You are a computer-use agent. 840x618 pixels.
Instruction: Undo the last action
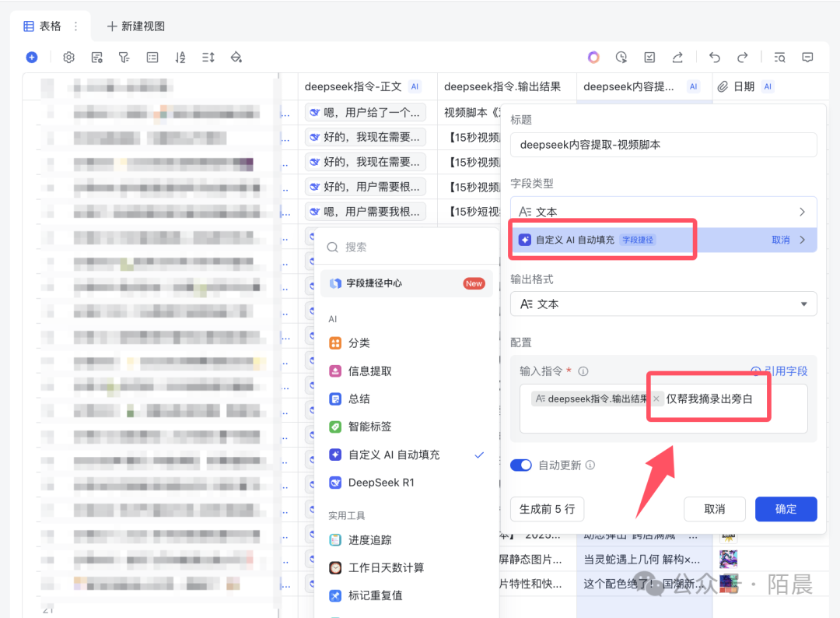point(715,58)
